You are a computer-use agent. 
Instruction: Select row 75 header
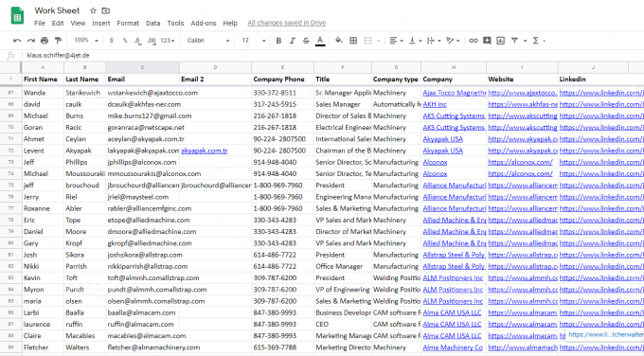click(10, 186)
